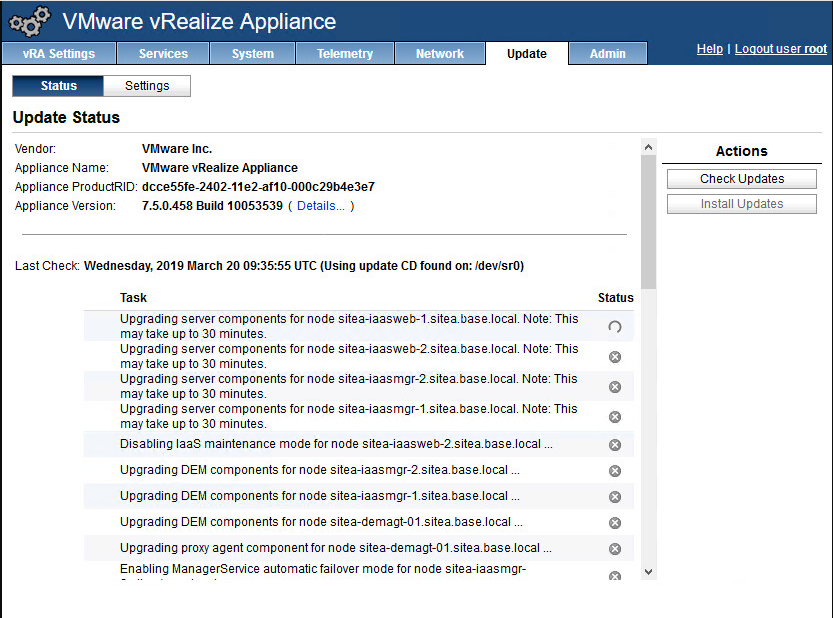Click status icon for DEM upgrade sitea-iaasmgr-2

(x=615, y=471)
